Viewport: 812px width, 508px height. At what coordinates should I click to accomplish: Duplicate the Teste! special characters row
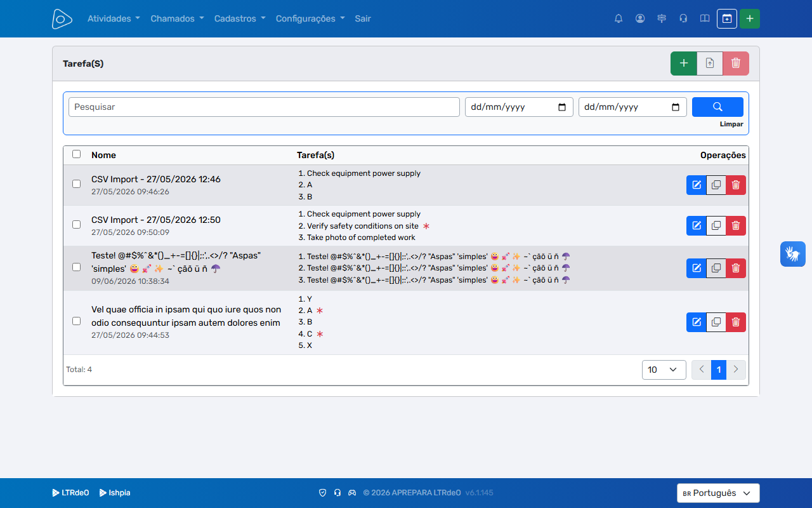point(716,268)
